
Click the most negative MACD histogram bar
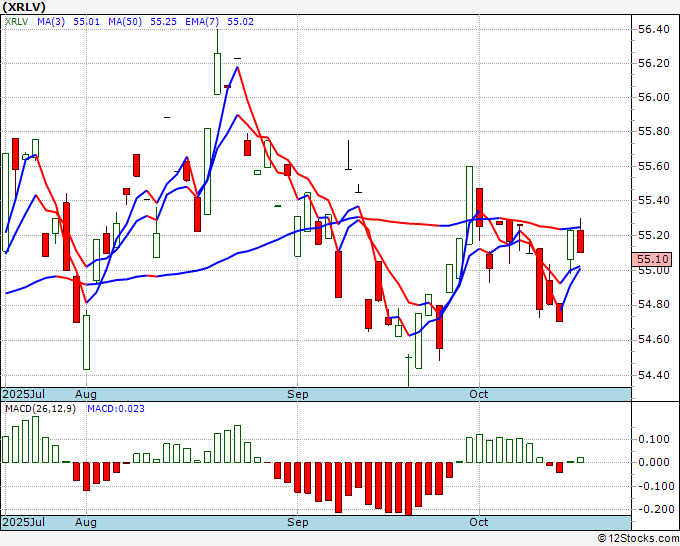pos(408,489)
